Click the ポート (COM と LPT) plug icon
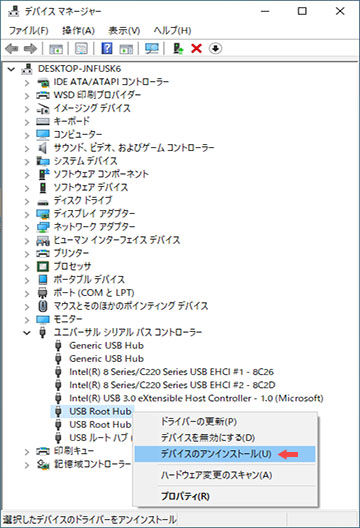Image resolution: width=360 pixels, height=528 pixels. click(43, 293)
